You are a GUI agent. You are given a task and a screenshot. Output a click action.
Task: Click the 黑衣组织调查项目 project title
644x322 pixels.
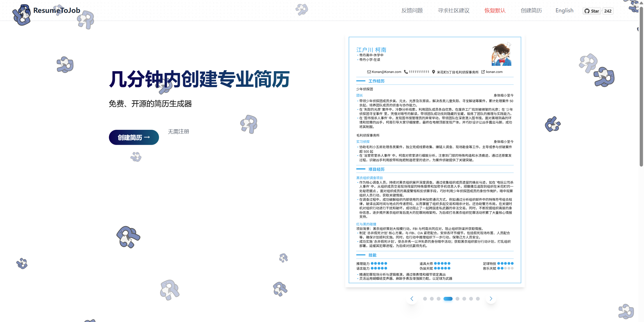369,178
